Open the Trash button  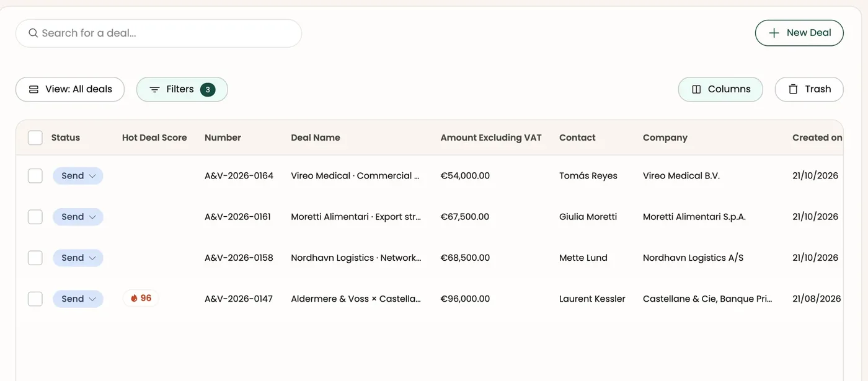pyautogui.click(x=809, y=89)
